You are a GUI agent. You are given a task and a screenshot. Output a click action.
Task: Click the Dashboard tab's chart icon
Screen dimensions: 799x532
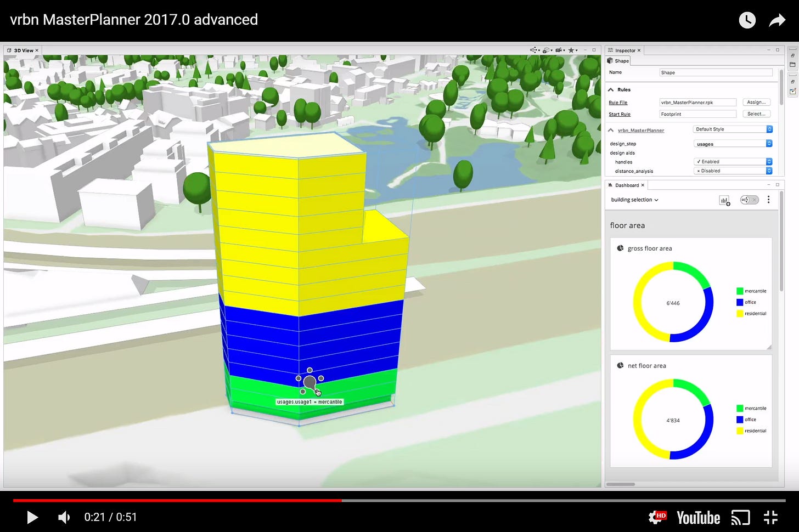[x=610, y=185]
